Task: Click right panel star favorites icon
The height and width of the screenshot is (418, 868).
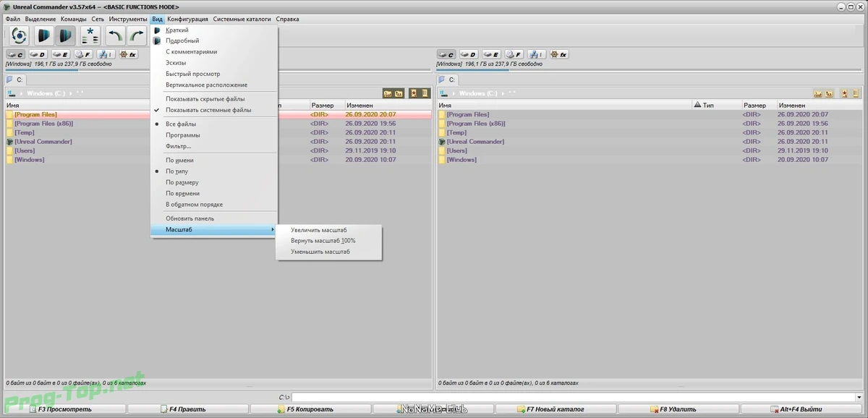Action: point(844,93)
